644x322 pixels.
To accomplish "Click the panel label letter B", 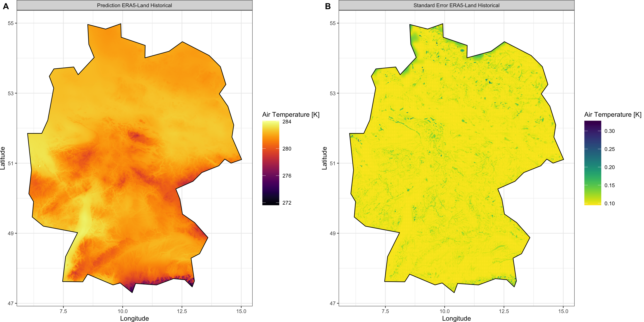I will pos(328,6).
